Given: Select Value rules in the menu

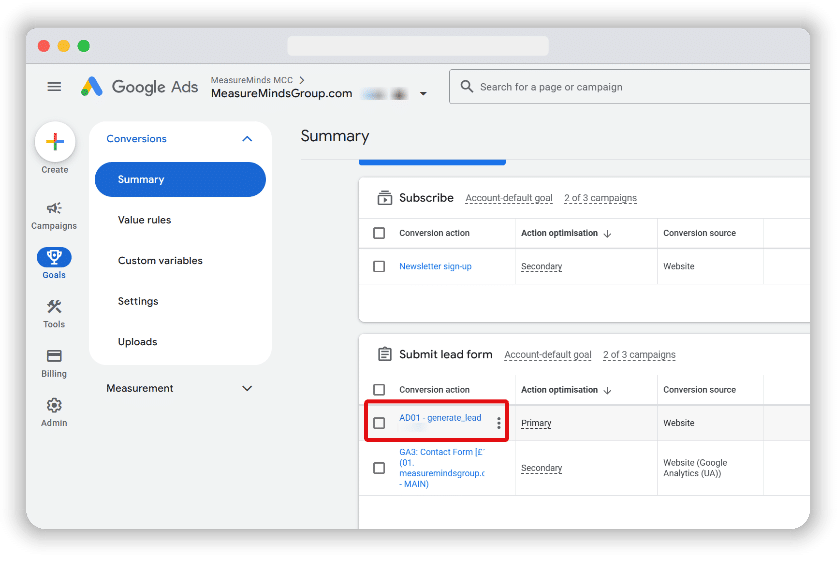Looking at the screenshot, I should (x=144, y=220).
